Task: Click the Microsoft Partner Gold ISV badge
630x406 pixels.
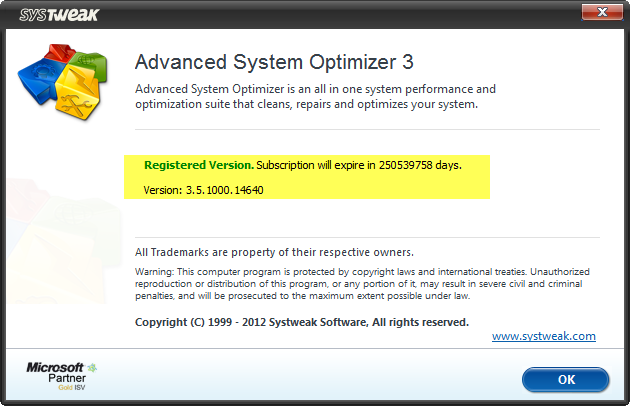Action: tap(61, 376)
